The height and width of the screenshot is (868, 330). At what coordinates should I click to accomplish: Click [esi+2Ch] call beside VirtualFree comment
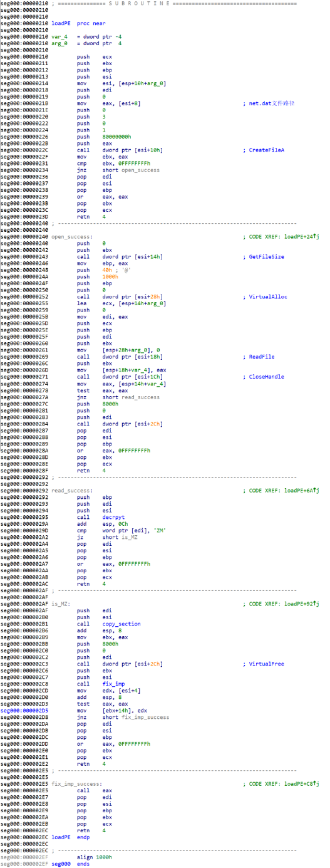point(120,664)
